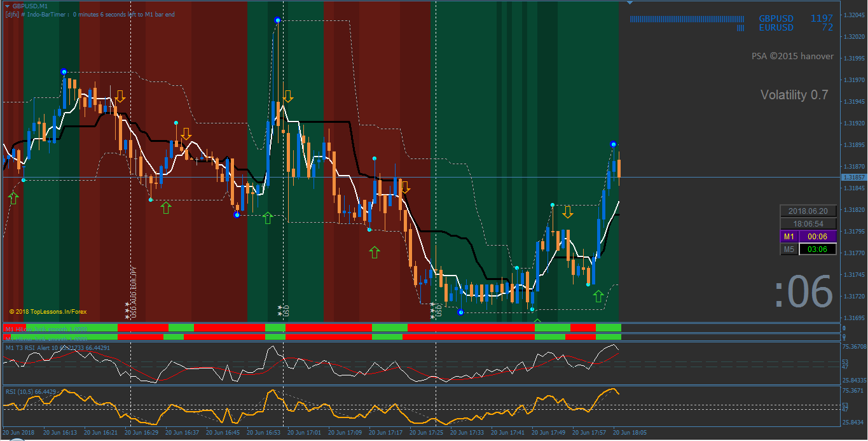Click the current price tag 1.31857
Viewport: 868px width, 441px height.
pyautogui.click(x=853, y=177)
